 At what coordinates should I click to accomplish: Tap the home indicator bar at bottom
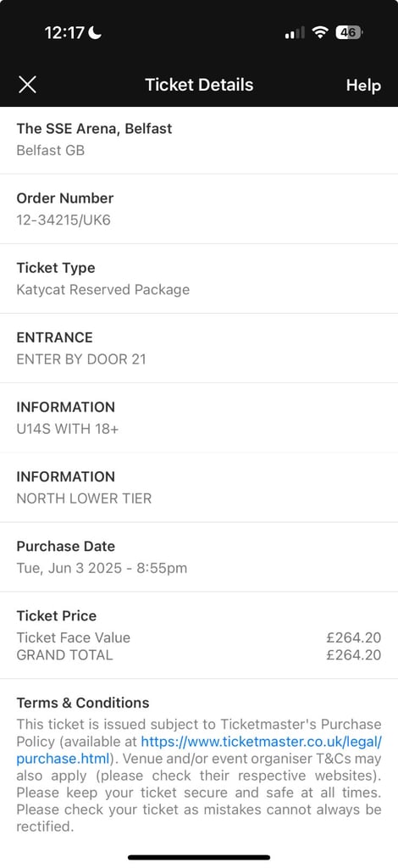tap(199, 858)
